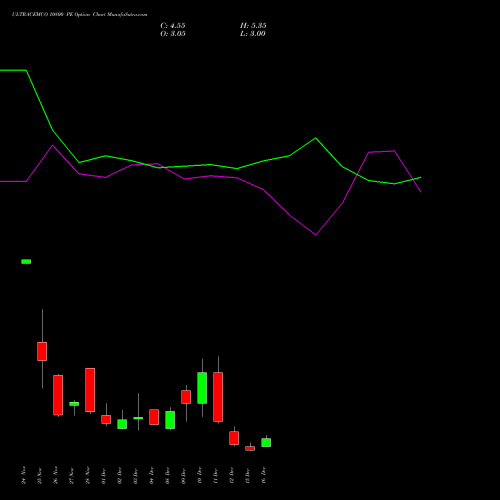Click the green candle for 16 Dec
This screenshot has height=500, width=500.
pos(266,442)
